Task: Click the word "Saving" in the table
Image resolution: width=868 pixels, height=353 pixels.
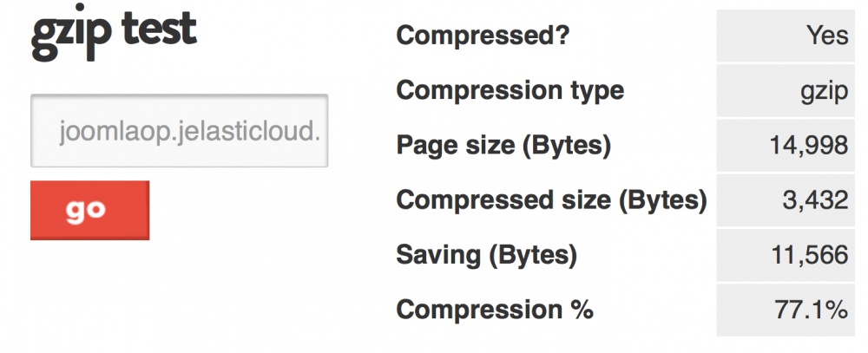Action: [436, 255]
